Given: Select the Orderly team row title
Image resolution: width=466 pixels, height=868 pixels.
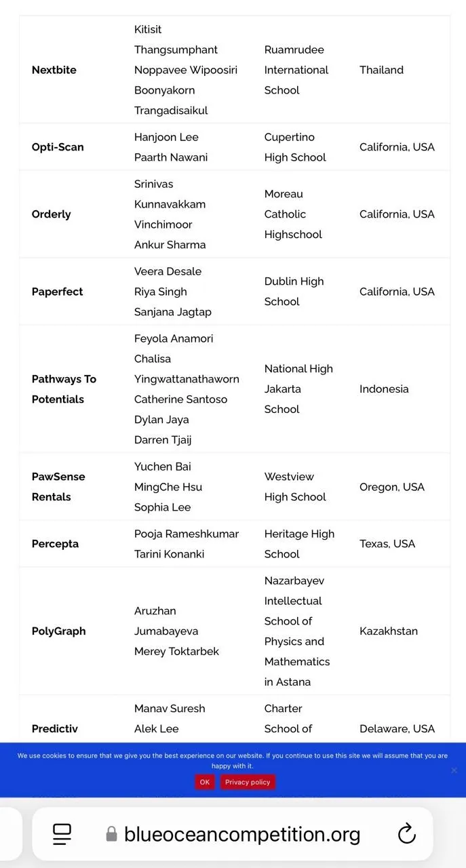Looking at the screenshot, I should (52, 214).
